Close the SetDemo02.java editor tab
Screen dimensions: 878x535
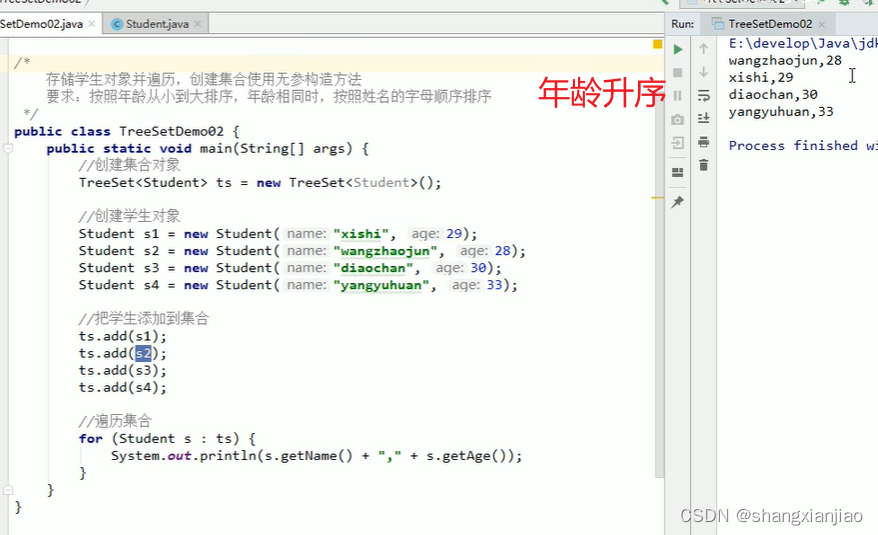point(92,24)
